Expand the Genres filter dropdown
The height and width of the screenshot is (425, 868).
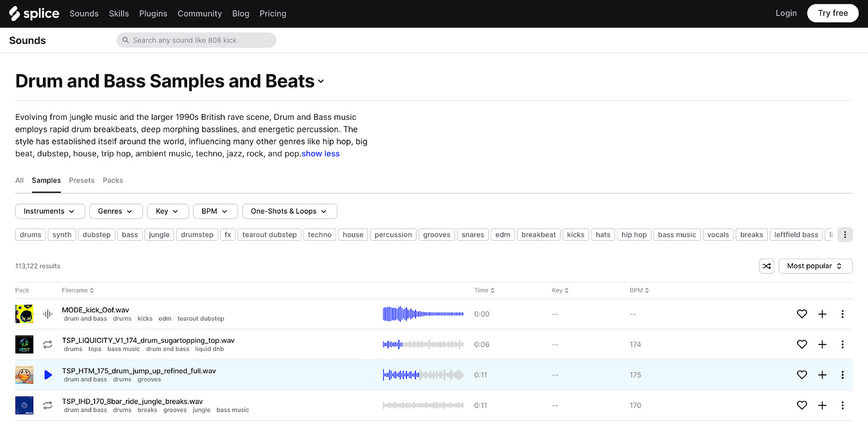[116, 211]
